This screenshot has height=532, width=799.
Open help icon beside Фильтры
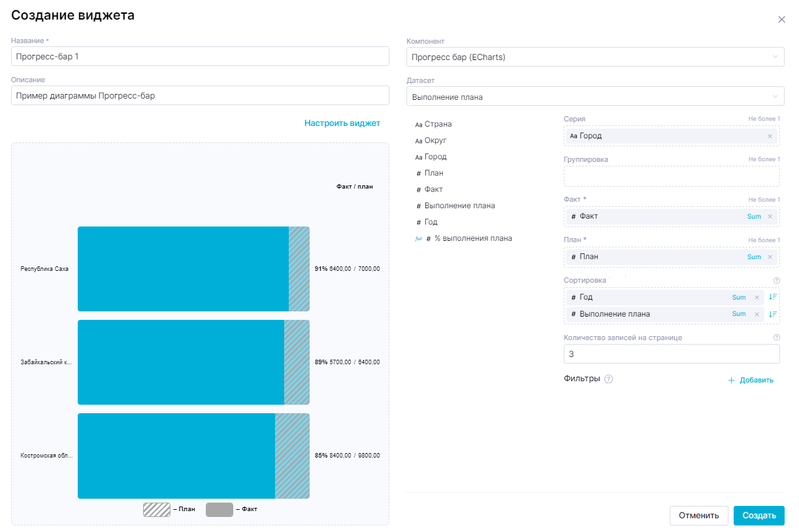click(x=609, y=379)
